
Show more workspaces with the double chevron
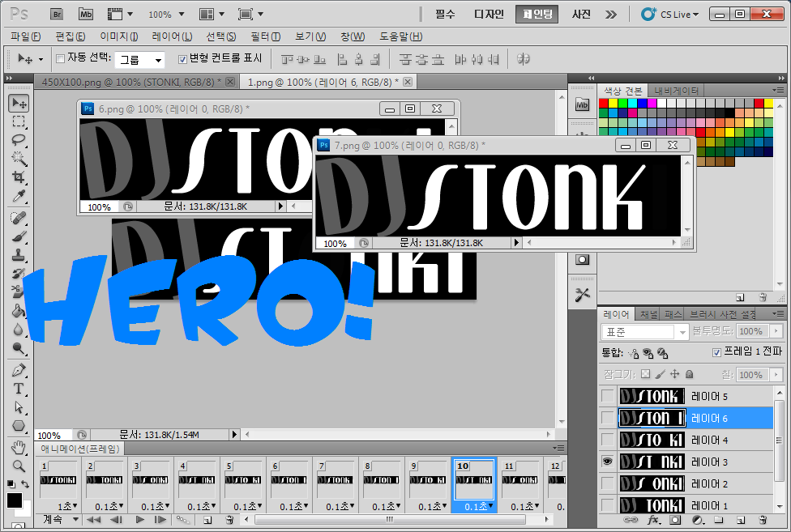611,14
